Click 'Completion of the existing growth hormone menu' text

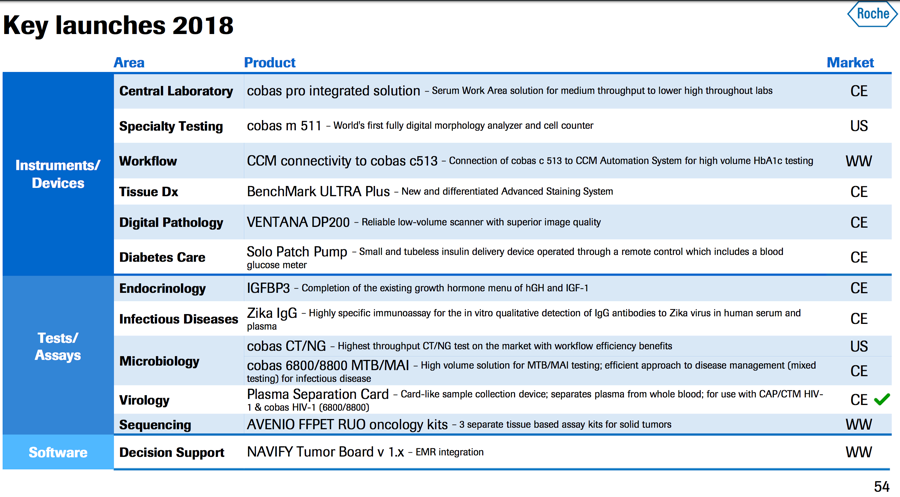445,288
